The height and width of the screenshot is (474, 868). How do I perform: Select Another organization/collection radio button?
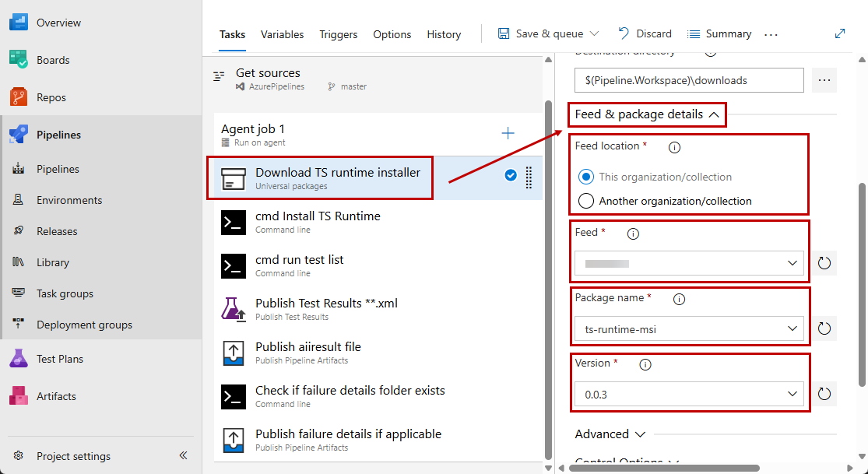point(585,201)
